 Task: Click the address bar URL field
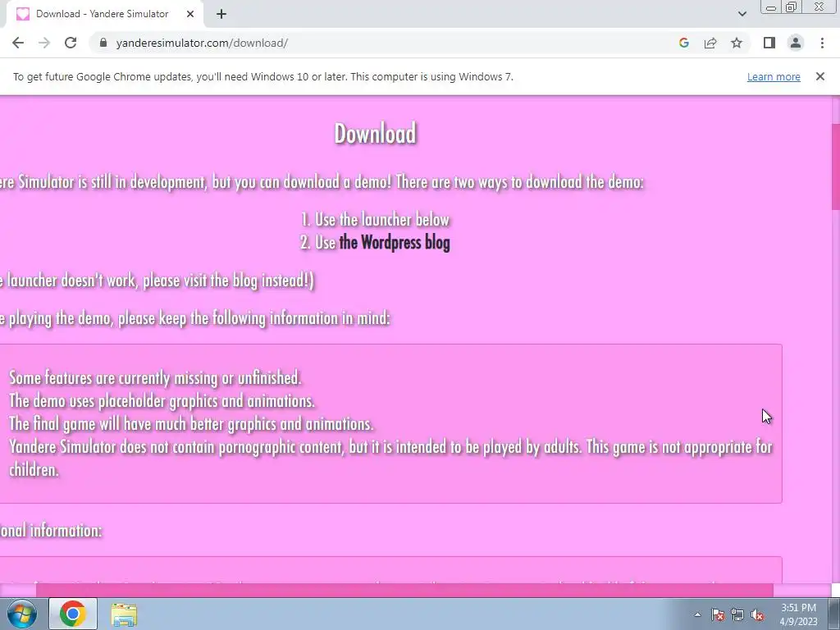pyautogui.click(x=386, y=43)
